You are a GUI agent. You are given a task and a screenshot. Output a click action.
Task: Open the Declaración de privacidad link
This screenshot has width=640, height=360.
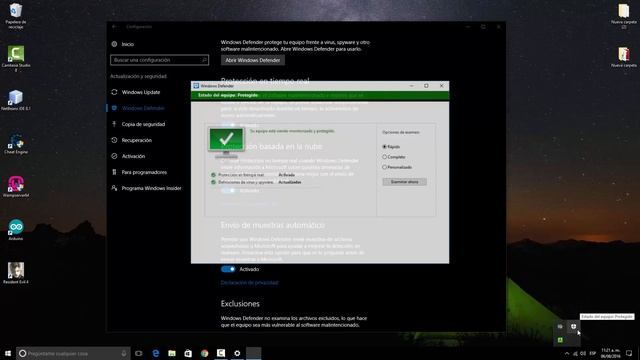(249, 282)
